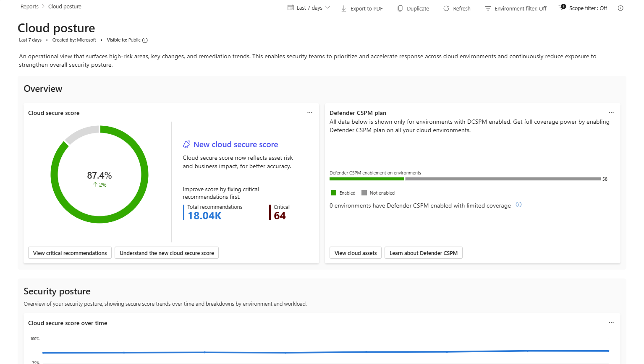Viewport: 644px width, 364px height.
Task: Open the Environment filter: Off option
Action: pyautogui.click(x=521, y=8)
